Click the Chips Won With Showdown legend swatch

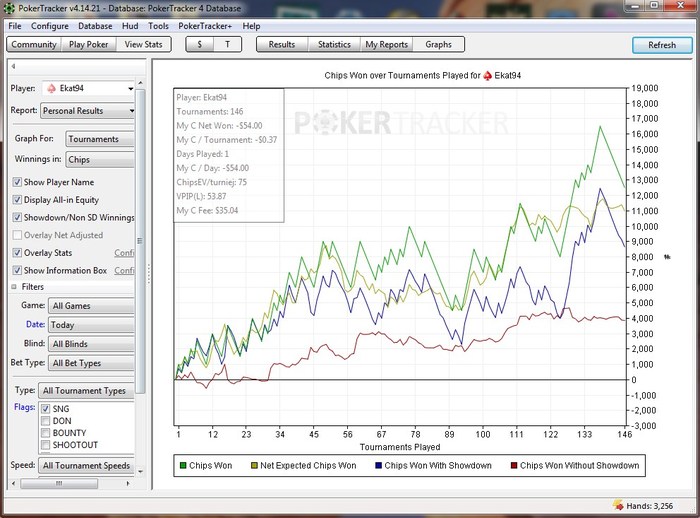coord(379,465)
